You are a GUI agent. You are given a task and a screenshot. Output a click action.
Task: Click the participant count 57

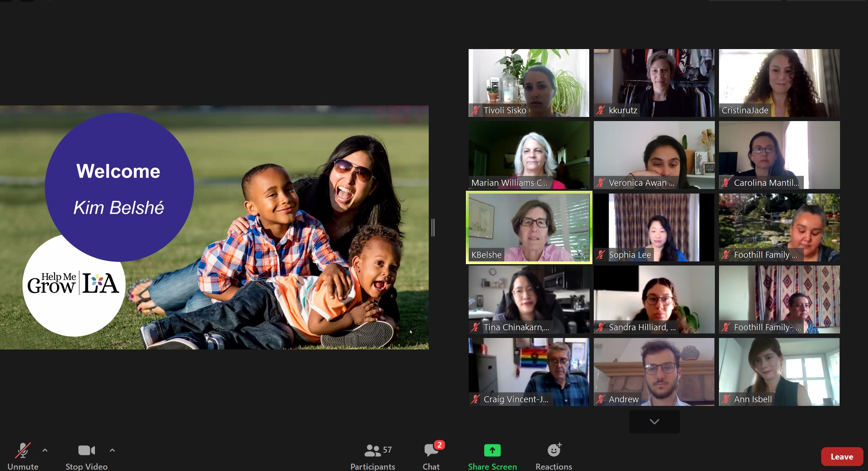[387, 450]
